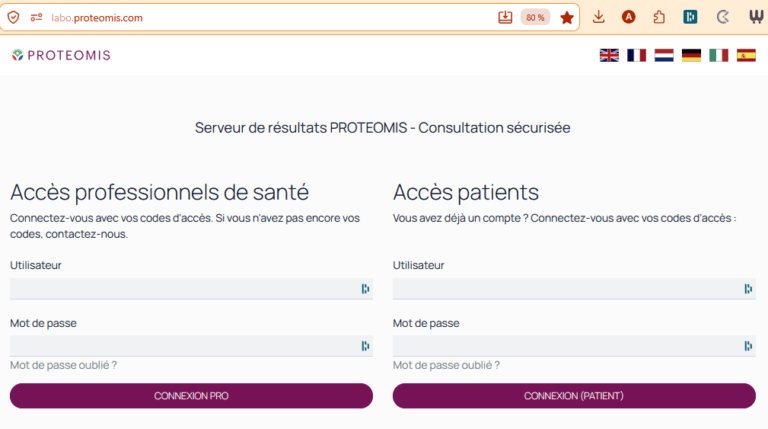Click the bookmark star in address bar
This screenshot has width=768, height=429.
coord(567,17)
